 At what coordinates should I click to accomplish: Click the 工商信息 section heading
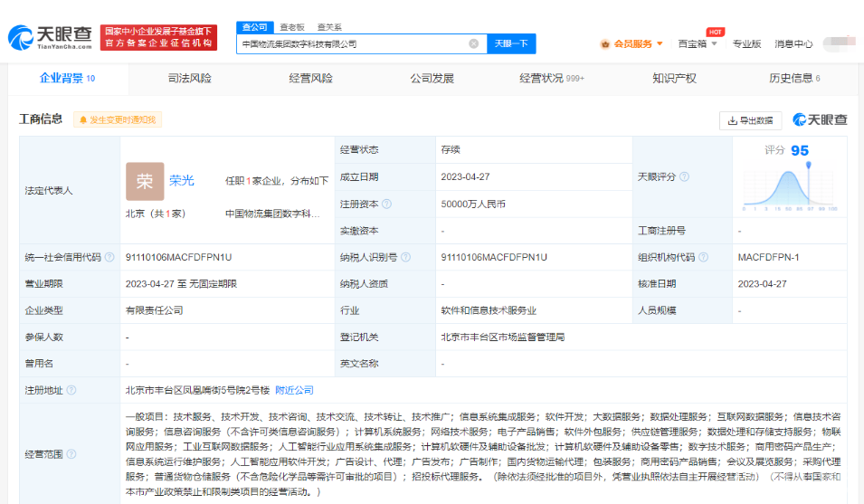41,119
